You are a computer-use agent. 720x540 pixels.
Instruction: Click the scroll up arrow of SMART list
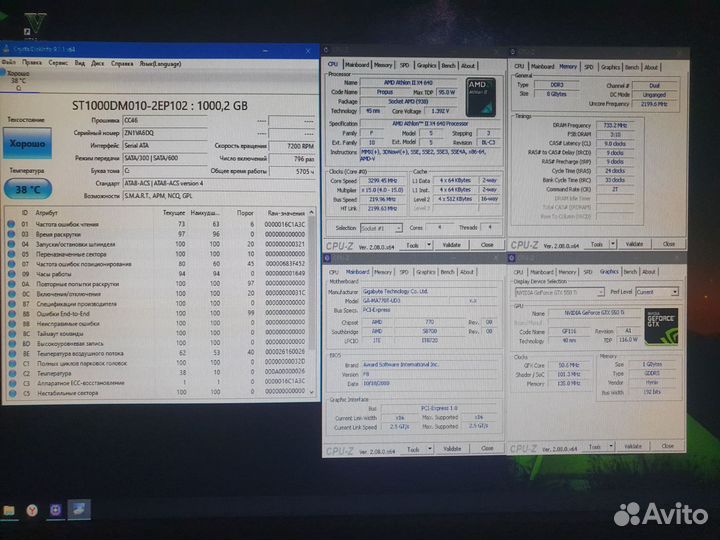coord(312,212)
